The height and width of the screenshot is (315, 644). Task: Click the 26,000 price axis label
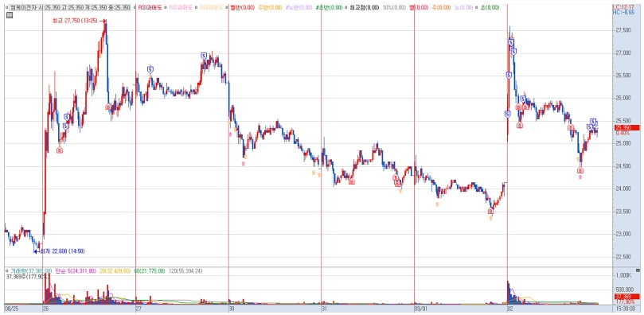pyautogui.click(x=624, y=99)
